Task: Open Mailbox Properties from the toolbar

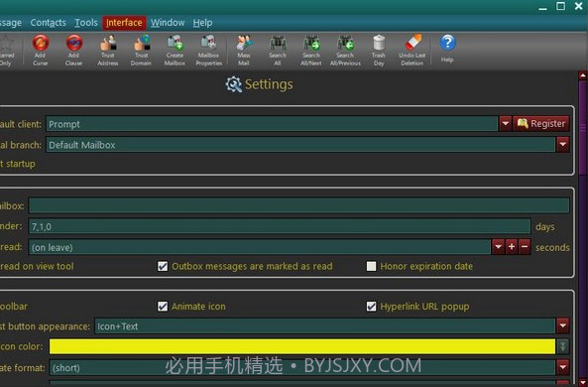Action: click(x=209, y=51)
